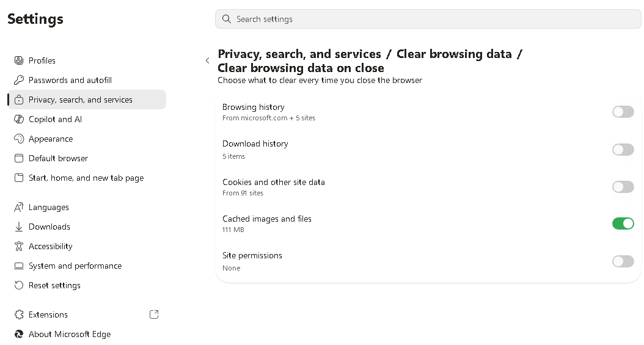Click the Profiles icon in sidebar
This screenshot has height=345, width=644.
coord(19,60)
